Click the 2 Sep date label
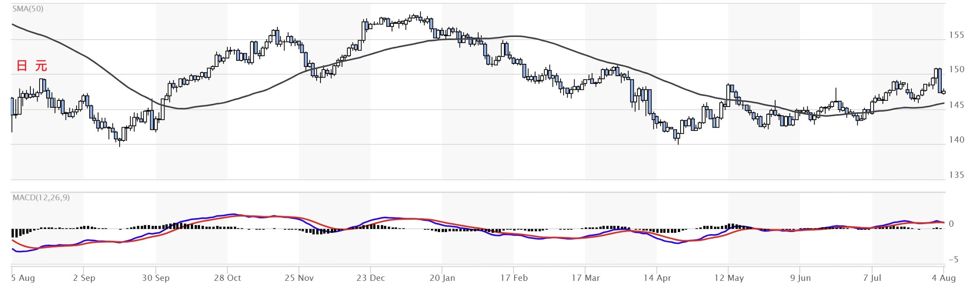Image resolution: width=980 pixels, height=287 pixels. click(x=84, y=278)
